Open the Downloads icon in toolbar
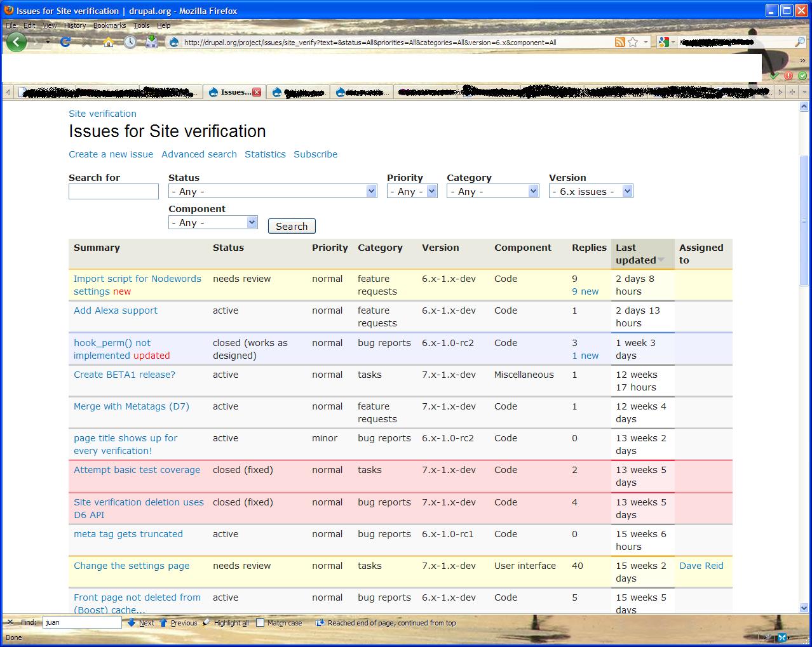The width and height of the screenshot is (812, 647). point(151,42)
